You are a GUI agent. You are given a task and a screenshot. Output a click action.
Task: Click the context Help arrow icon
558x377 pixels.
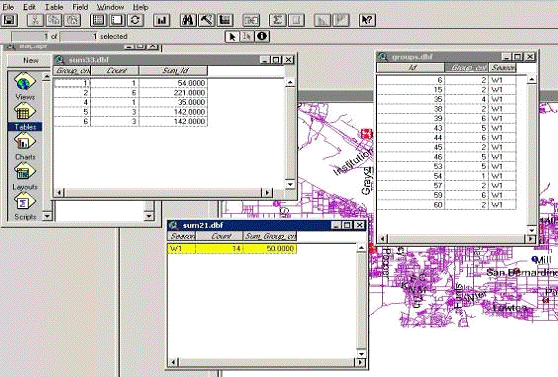(367, 20)
